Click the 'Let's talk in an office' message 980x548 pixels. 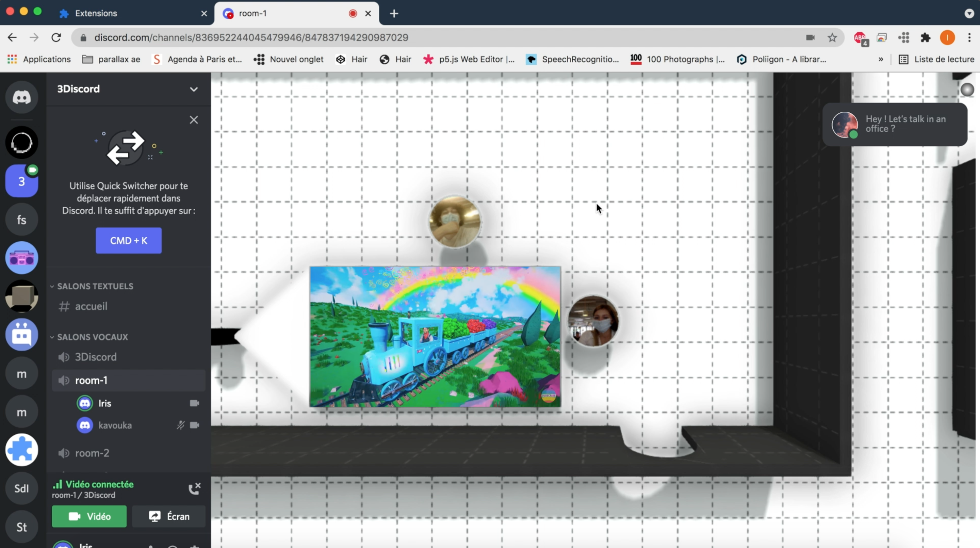click(x=894, y=124)
